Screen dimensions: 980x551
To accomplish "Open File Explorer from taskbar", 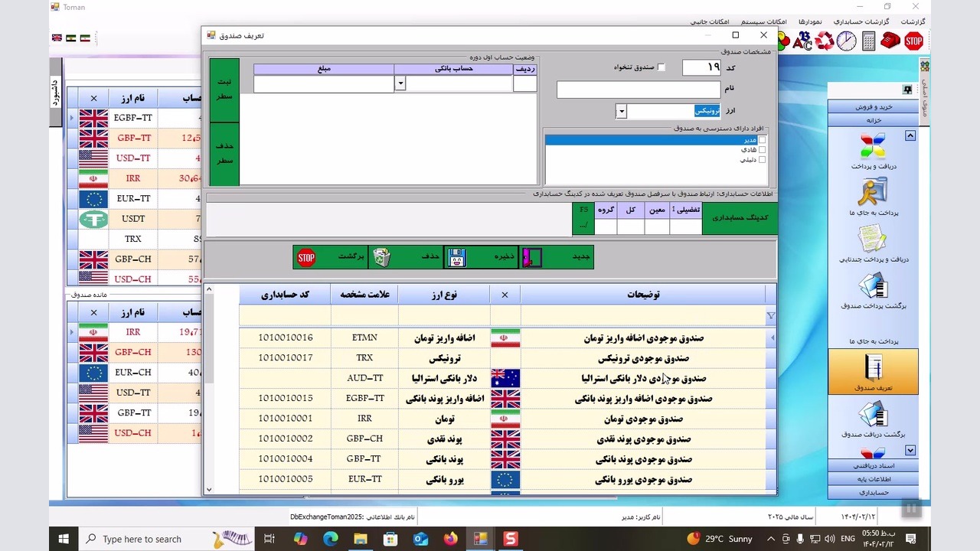I will 360,539.
